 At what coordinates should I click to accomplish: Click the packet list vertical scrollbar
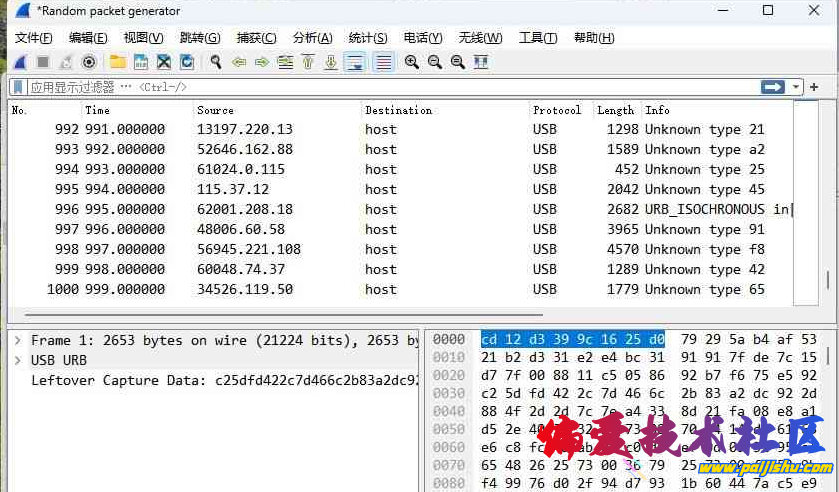827,200
